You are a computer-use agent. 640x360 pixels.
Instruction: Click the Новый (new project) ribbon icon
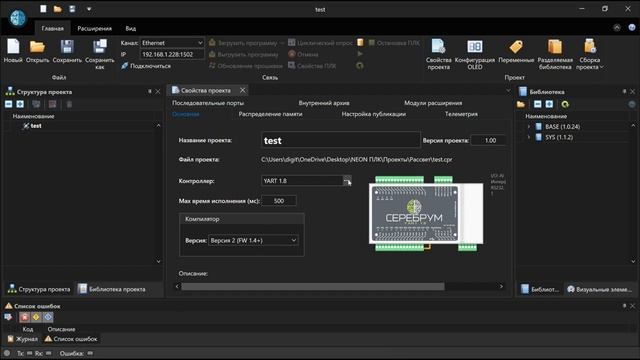point(13,51)
